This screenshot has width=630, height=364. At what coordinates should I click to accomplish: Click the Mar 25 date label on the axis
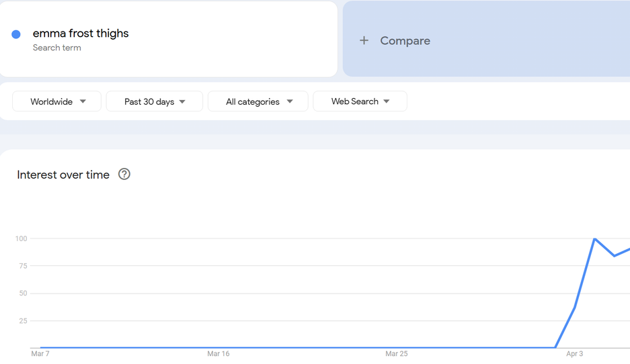(x=397, y=353)
